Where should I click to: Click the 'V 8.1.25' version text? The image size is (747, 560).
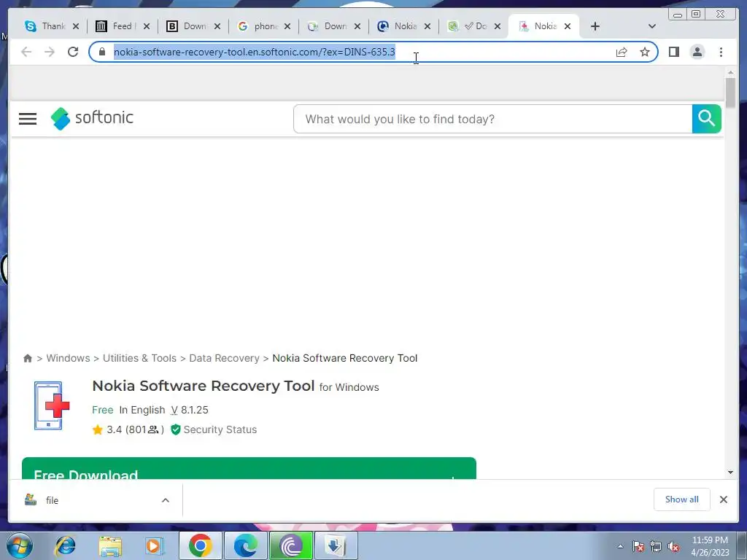tap(190, 410)
